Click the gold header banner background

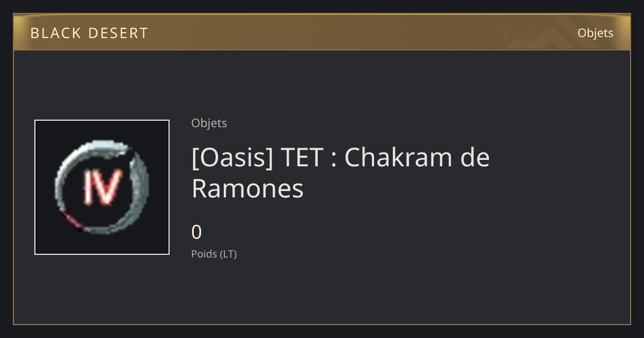click(x=322, y=32)
